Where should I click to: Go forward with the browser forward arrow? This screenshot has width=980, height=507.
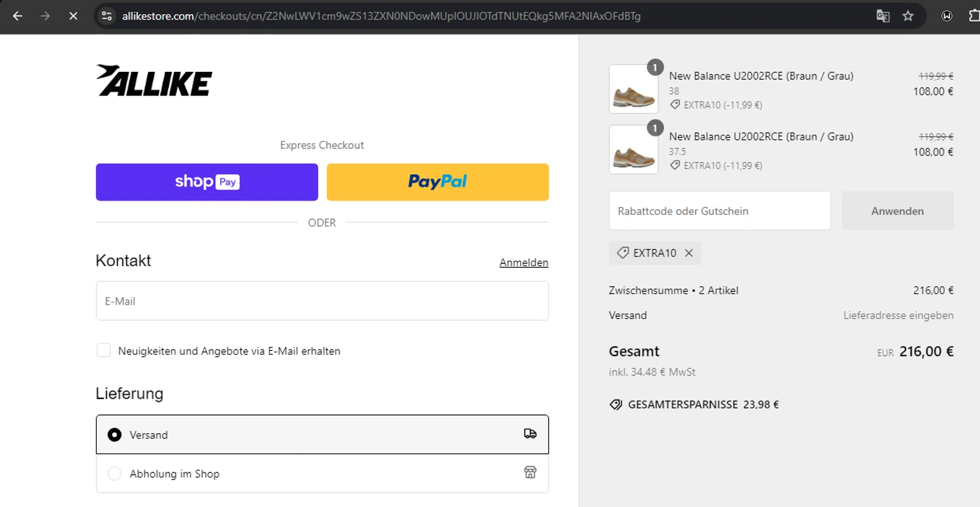[45, 16]
